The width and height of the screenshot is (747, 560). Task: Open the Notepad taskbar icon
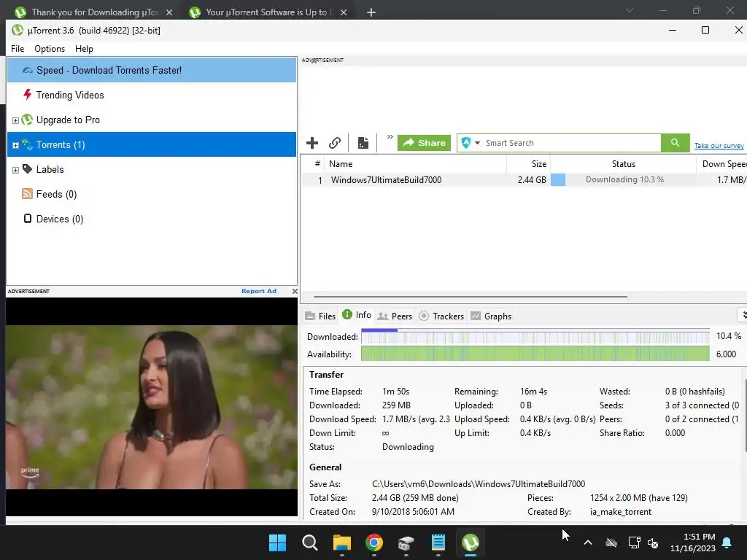pos(438,542)
